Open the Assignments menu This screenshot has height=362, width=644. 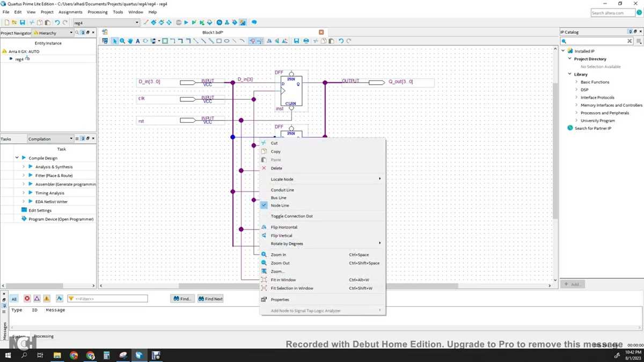70,12
